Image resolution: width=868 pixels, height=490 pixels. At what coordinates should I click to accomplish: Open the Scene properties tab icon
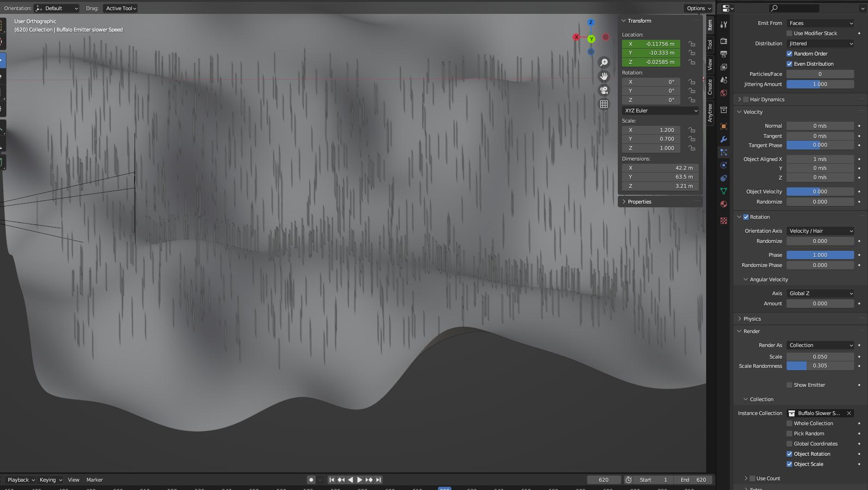tap(724, 80)
